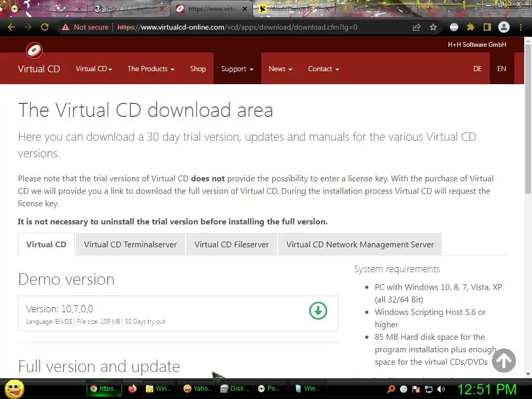Click the URL address bar

(x=237, y=27)
